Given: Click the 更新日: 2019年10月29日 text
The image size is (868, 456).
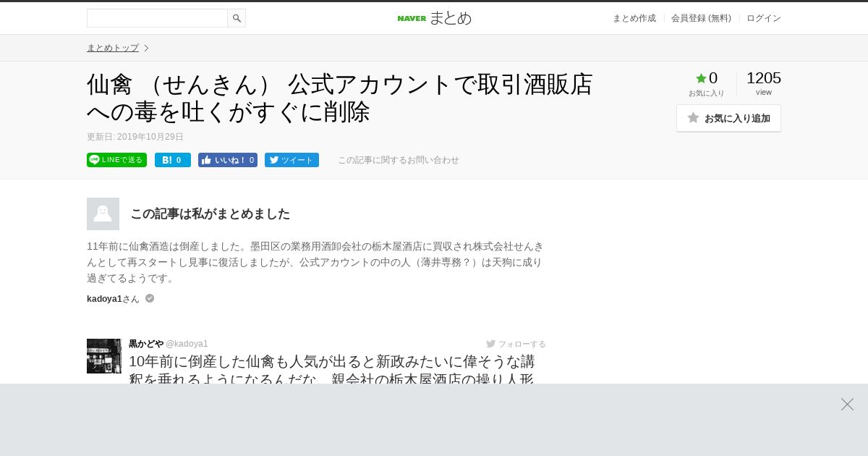Looking at the screenshot, I should [x=135, y=137].
